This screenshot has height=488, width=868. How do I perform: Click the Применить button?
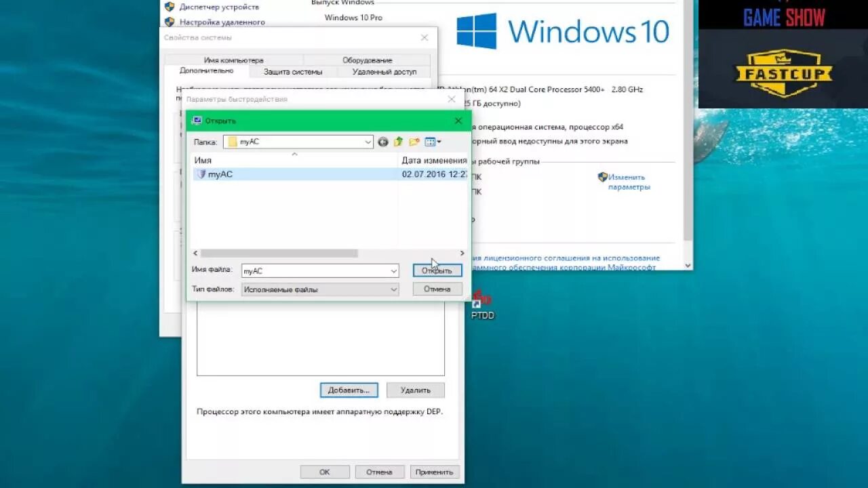pyautogui.click(x=435, y=472)
